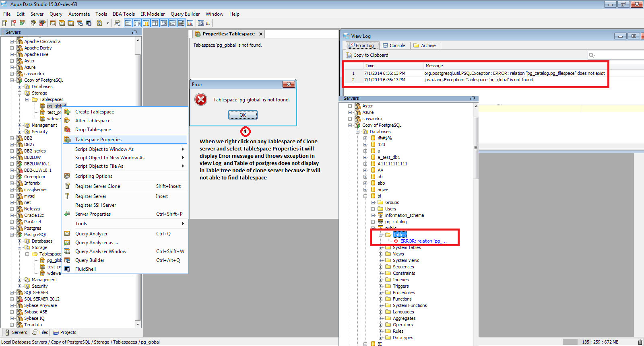The image size is (644, 346).
Task: Open the Automate menu
Action: (x=79, y=14)
